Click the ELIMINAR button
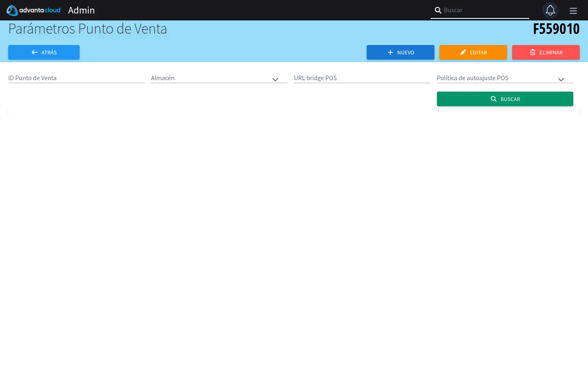 coord(546,52)
